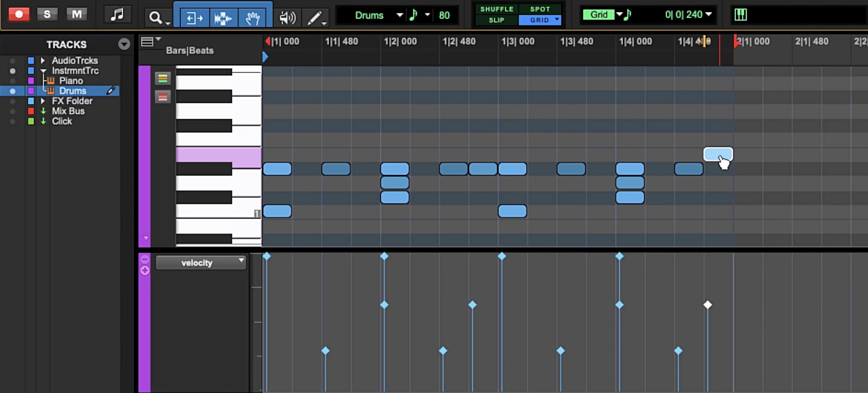868x393 pixels.
Task: Select a velocity diamond under bar 1|2
Action: click(384, 256)
